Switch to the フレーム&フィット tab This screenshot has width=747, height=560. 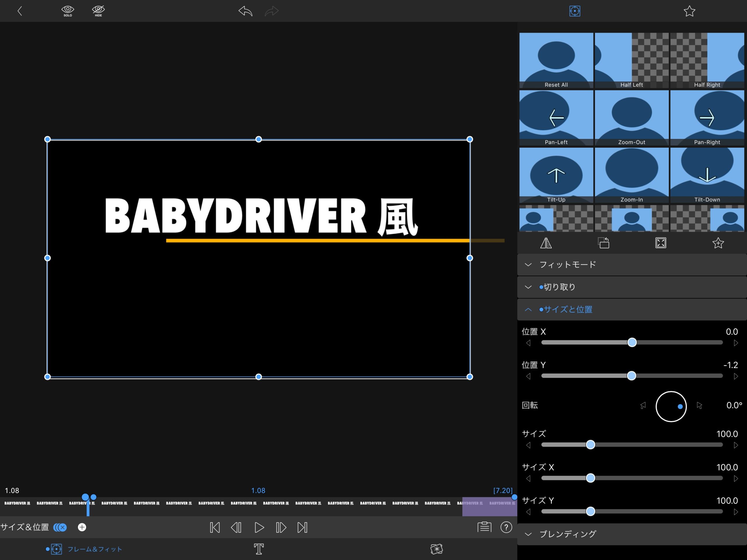tap(84, 549)
